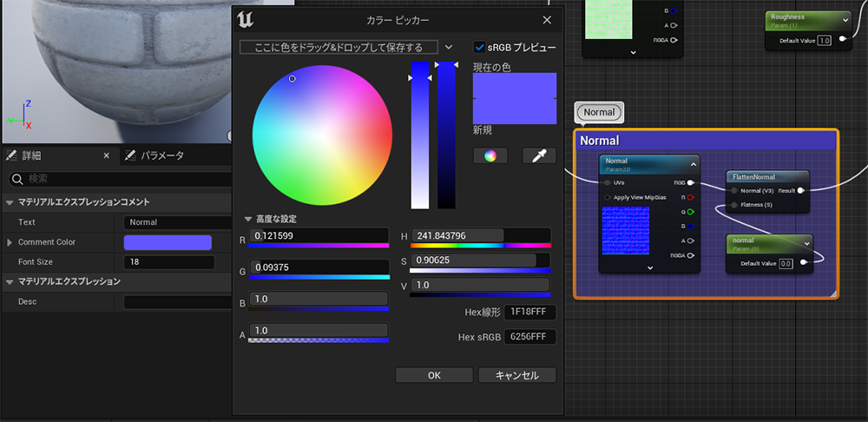Click the Hex sRGB input field

(529, 337)
